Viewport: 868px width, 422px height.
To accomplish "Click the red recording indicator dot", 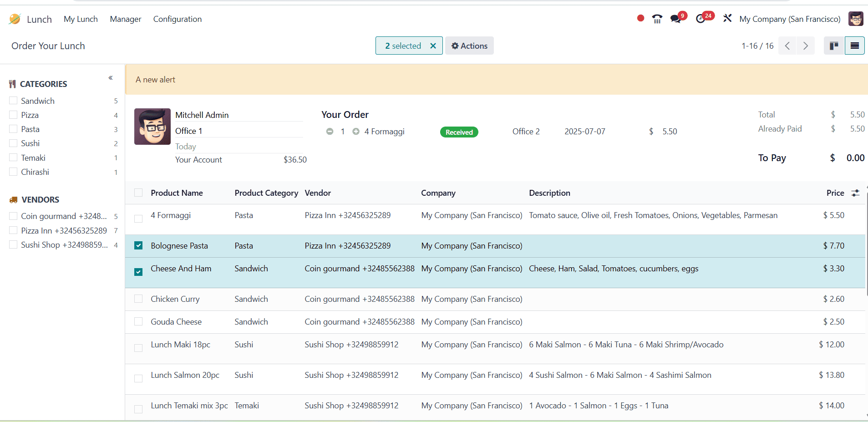I will [640, 18].
